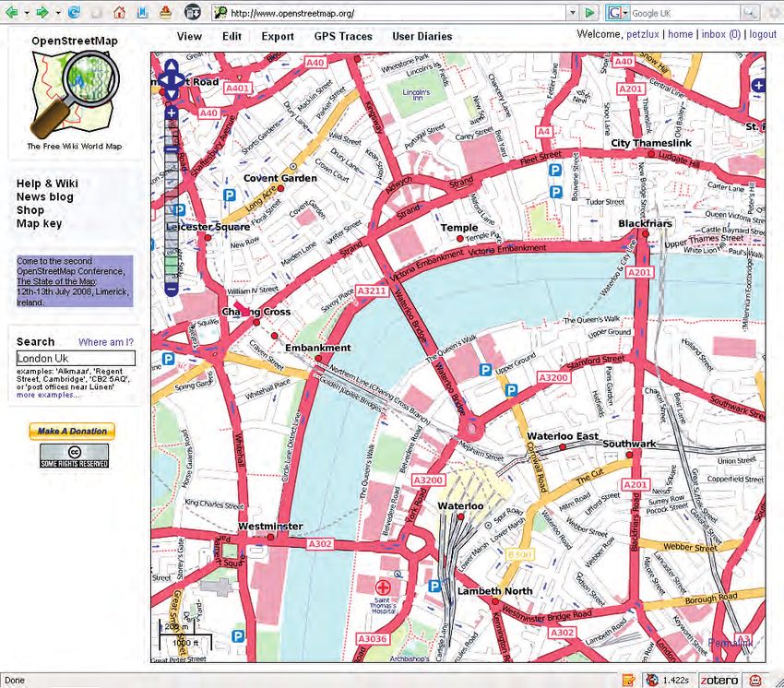Click the City Thameslink station label
The image size is (784, 688).
click(651, 143)
